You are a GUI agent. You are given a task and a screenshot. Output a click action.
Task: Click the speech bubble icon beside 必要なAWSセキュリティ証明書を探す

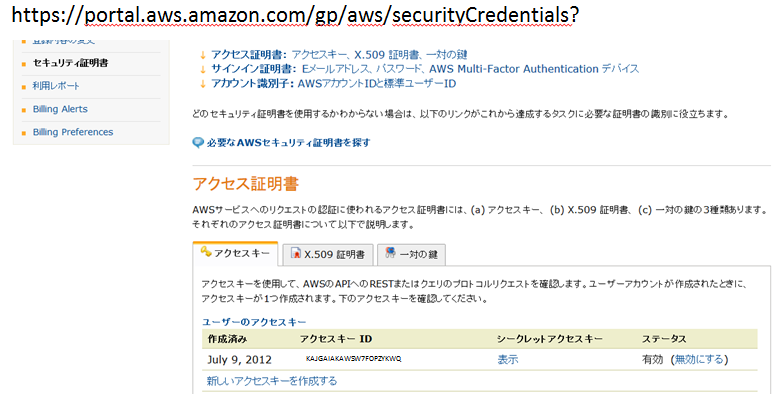[198, 142]
